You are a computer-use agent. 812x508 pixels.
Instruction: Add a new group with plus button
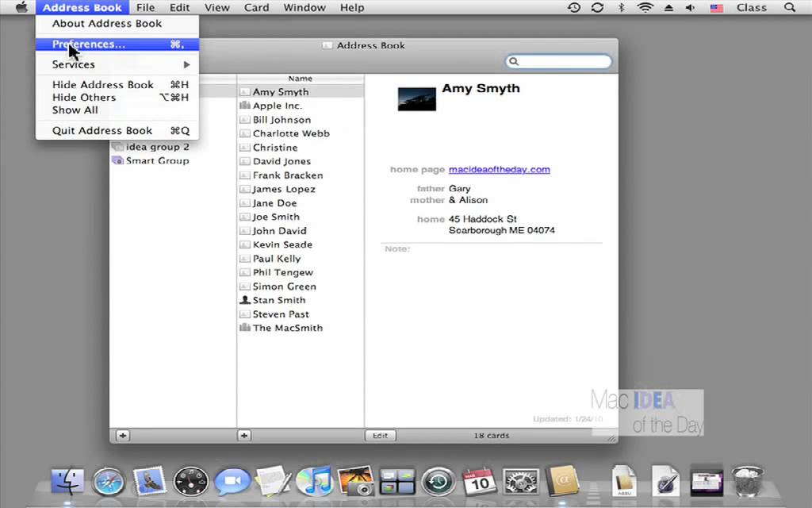coord(122,436)
